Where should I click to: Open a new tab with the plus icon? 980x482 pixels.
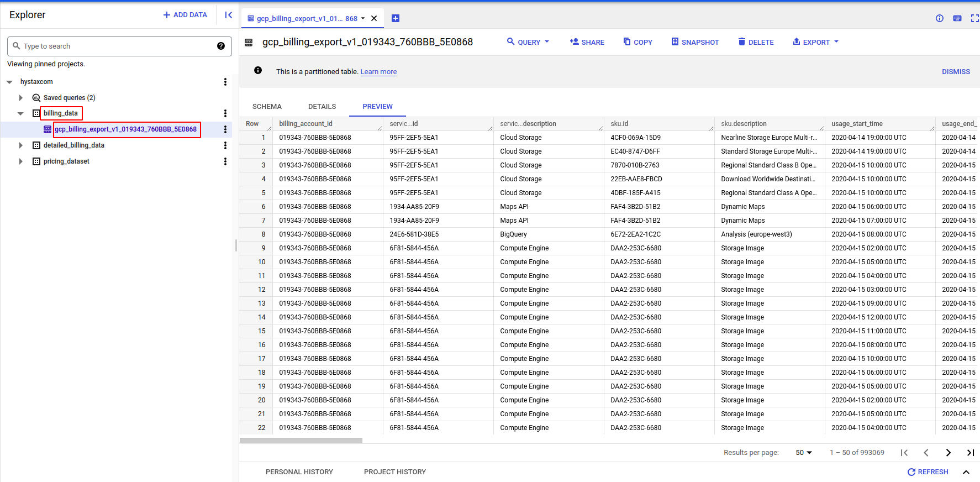[396, 18]
